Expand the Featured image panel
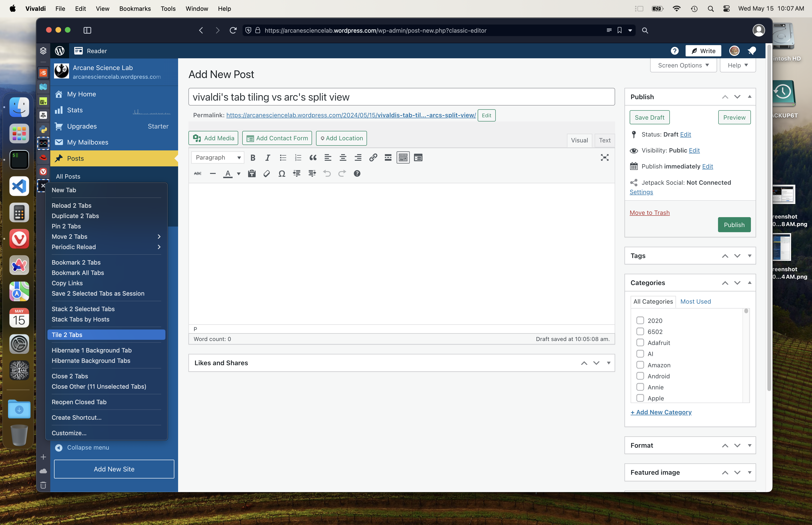 coord(749,473)
